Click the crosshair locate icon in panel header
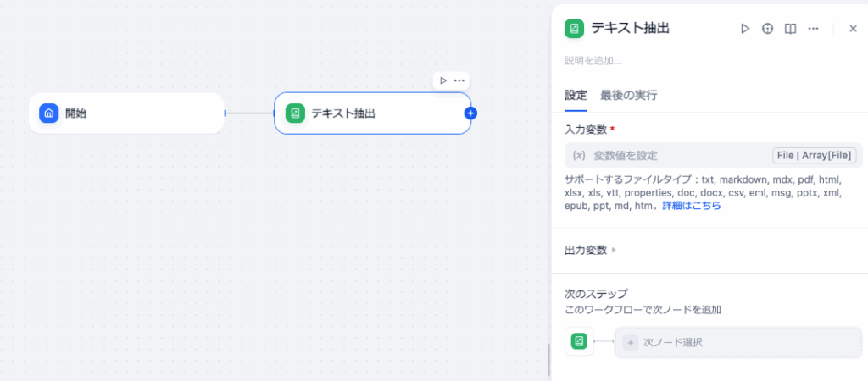The image size is (868, 381). pyautogui.click(x=768, y=29)
